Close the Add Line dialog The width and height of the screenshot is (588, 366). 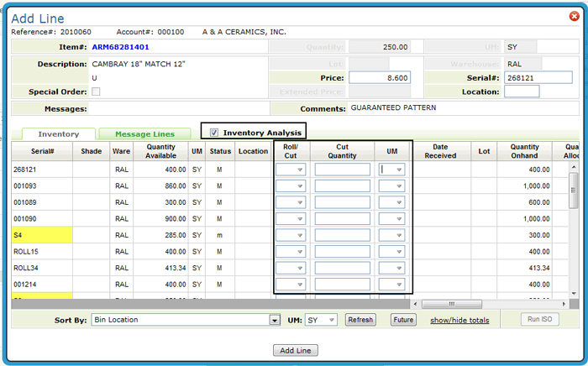pos(574,16)
